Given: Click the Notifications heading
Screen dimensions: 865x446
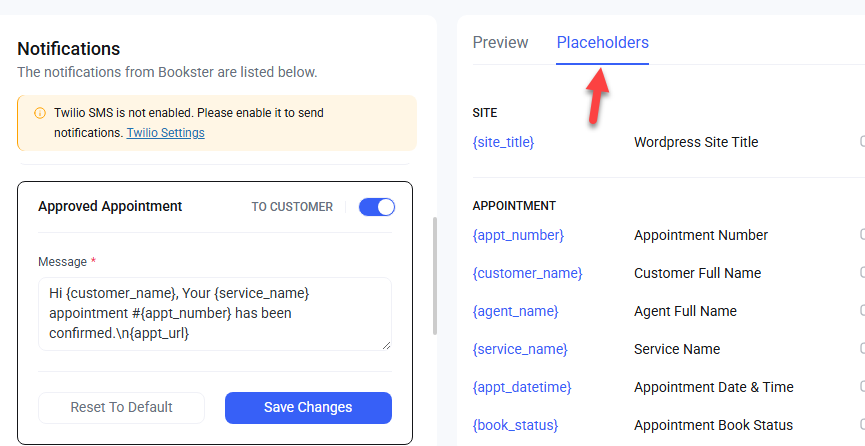Looking at the screenshot, I should tap(68, 49).
